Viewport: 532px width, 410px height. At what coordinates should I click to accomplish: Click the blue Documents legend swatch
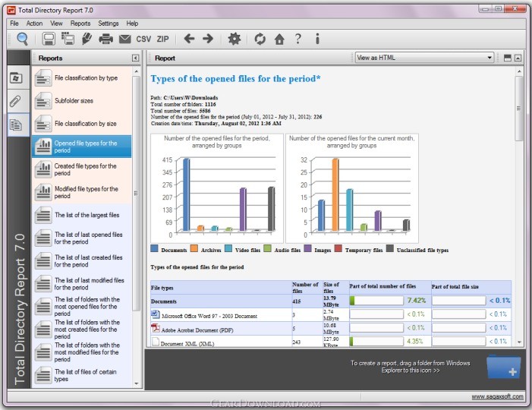[154, 249]
